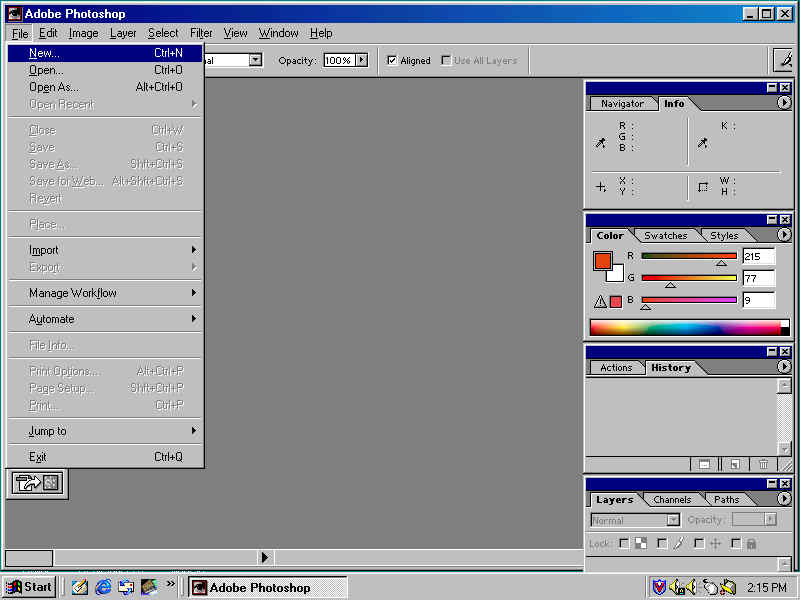Open the Filter menu

tap(201, 33)
